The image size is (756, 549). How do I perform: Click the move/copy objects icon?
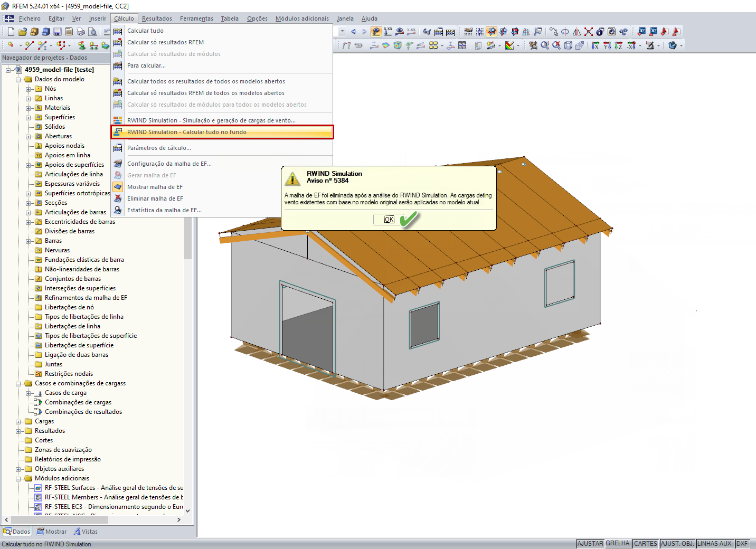(554, 32)
